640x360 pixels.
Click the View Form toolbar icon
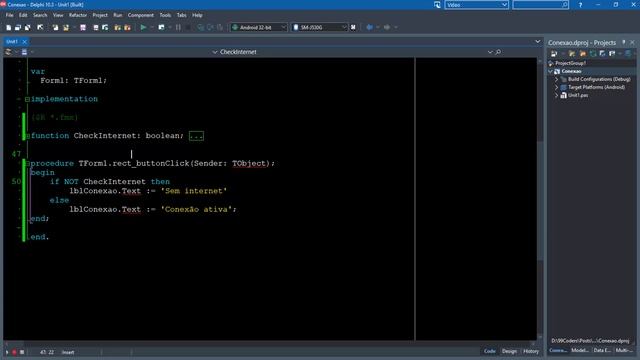pyautogui.click(x=105, y=27)
